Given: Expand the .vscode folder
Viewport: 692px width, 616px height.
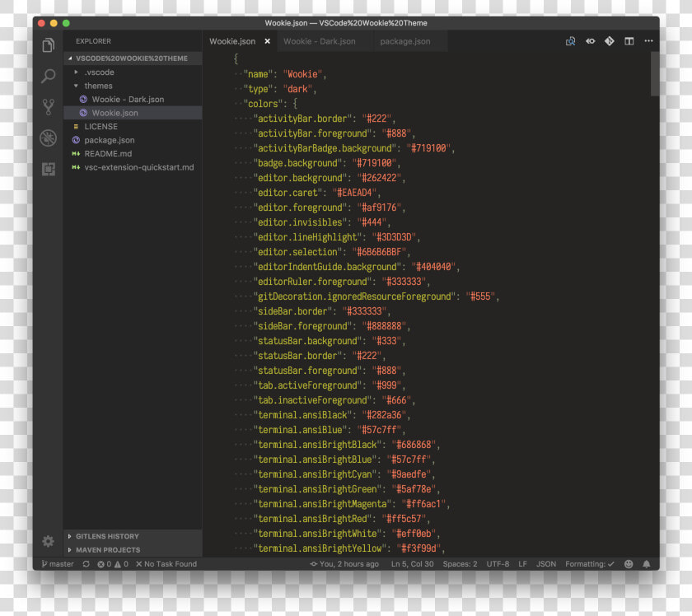Looking at the screenshot, I should coord(133,72).
